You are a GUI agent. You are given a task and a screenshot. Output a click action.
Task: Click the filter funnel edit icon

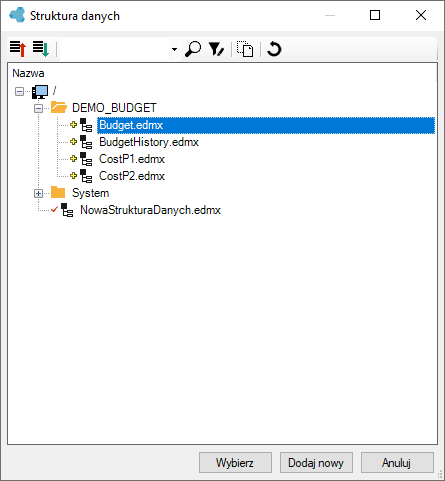[216, 49]
